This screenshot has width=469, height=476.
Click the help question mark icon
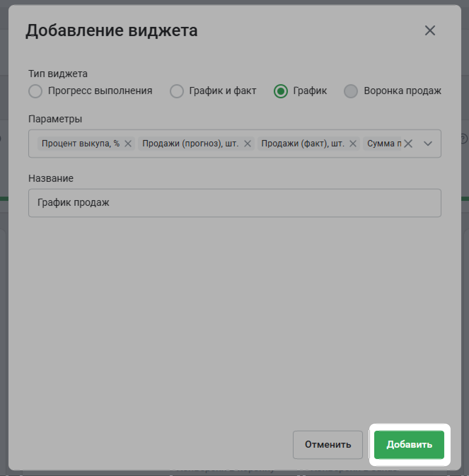coord(464,139)
